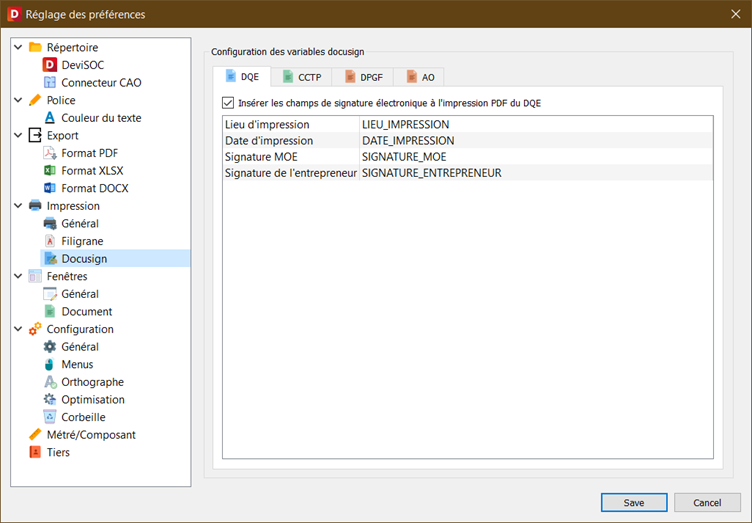Collapse the Police tree node
The width and height of the screenshot is (752, 523).
tap(18, 100)
